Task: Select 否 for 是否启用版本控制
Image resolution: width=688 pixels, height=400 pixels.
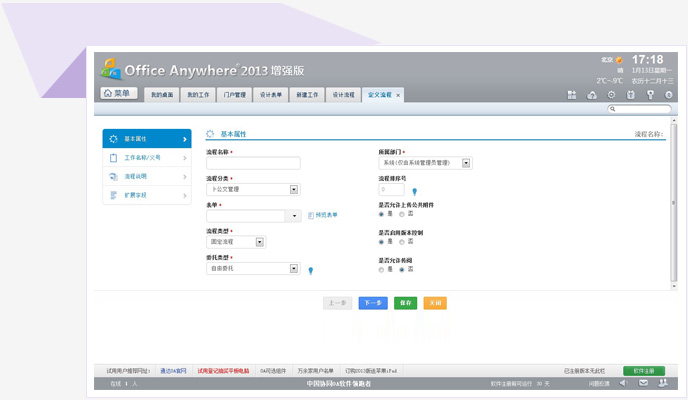Action: tap(401, 242)
